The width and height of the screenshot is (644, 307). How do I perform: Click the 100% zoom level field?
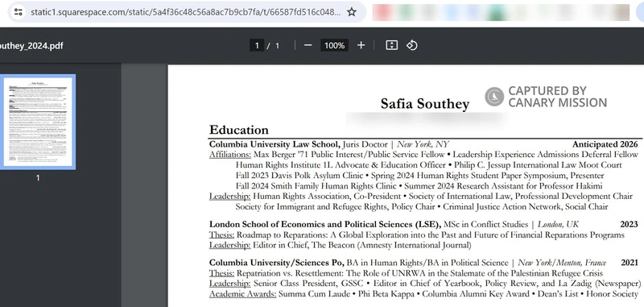[334, 45]
